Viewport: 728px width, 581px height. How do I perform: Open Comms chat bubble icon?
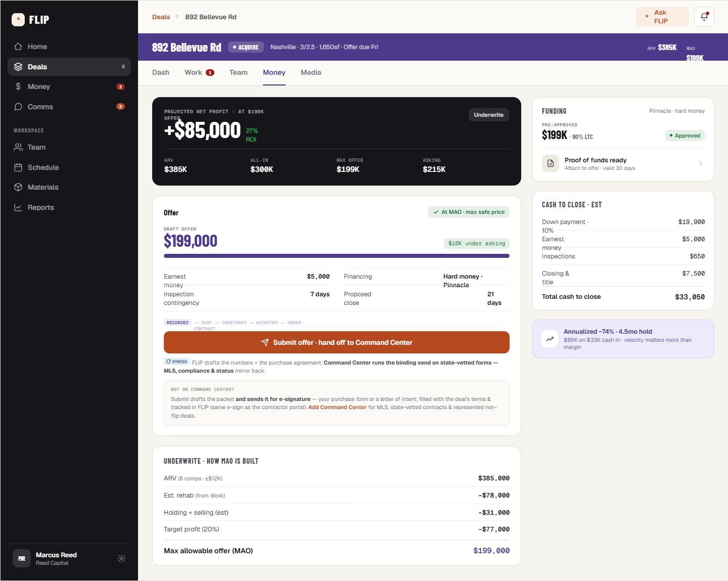coord(18,107)
